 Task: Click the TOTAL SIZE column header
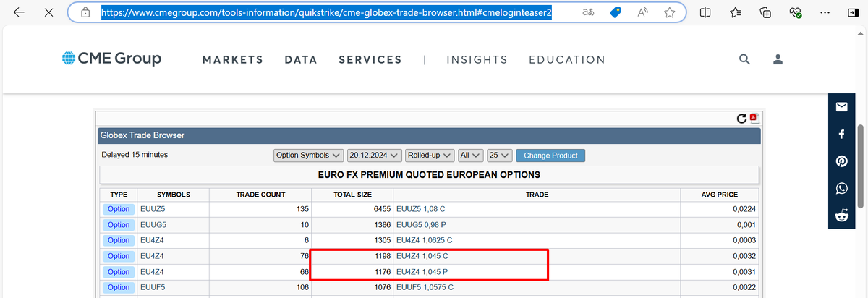point(352,195)
